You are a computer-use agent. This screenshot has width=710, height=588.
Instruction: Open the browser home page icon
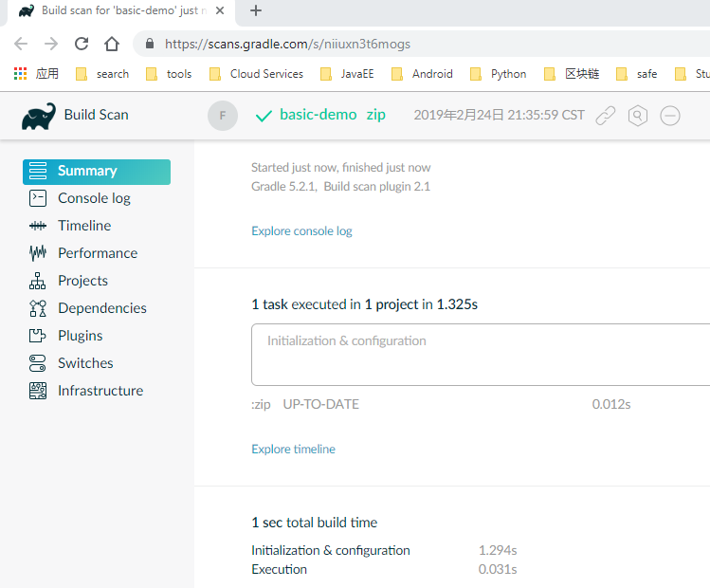(x=112, y=44)
